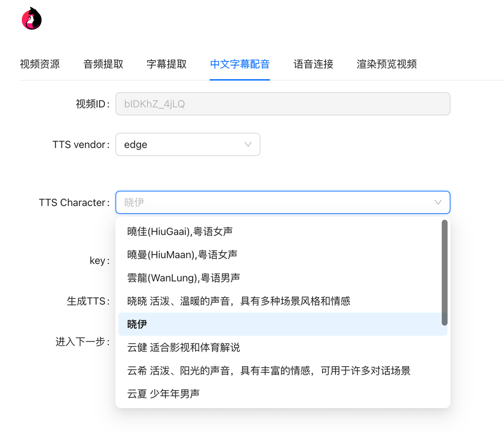Switch to the 音频提取 tab
The image size is (504, 432).
(103, 64)
